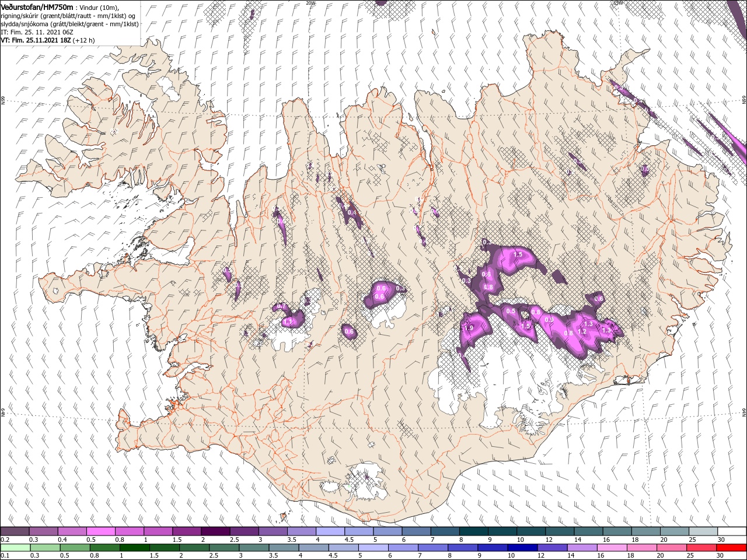Pick the dark teal 9 swatch in upper legend
Viewport: 747px width, 560px height.
[x=502, y=531]
